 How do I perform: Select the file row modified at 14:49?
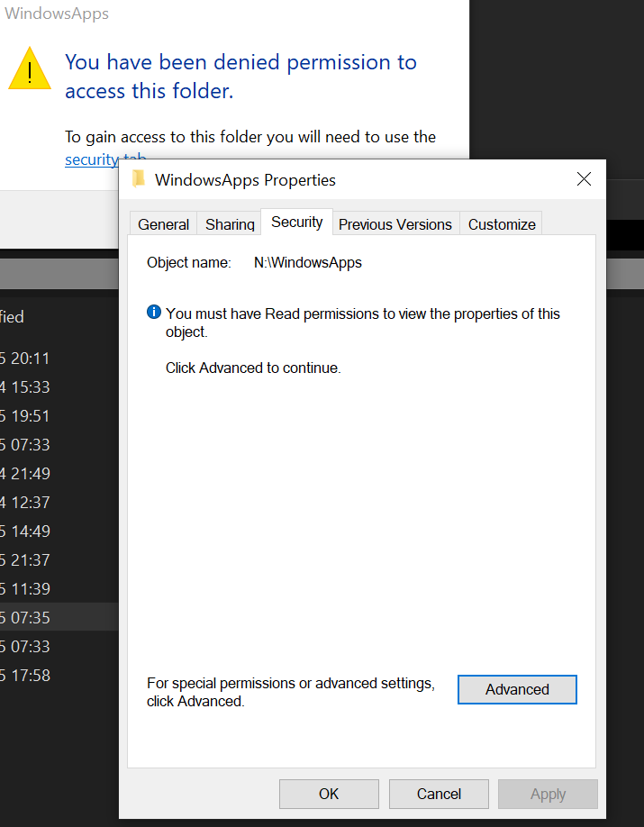(59, 531)
